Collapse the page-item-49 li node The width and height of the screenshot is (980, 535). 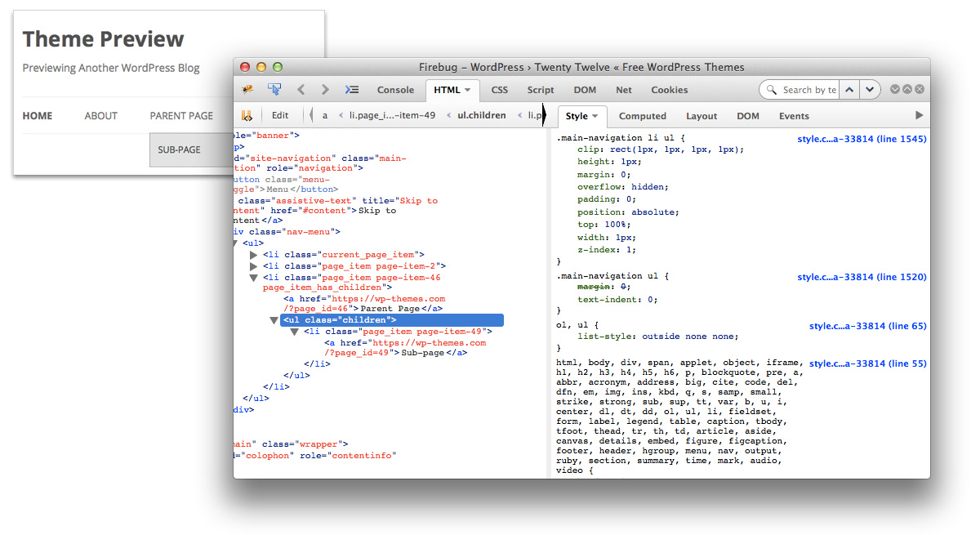[295, 332]
